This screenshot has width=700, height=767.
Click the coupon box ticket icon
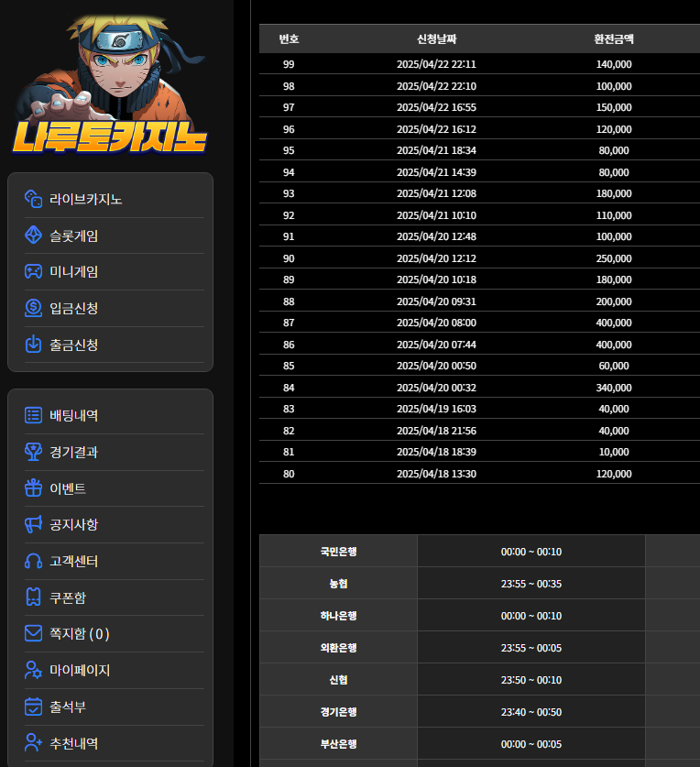(x=34, y=597)
